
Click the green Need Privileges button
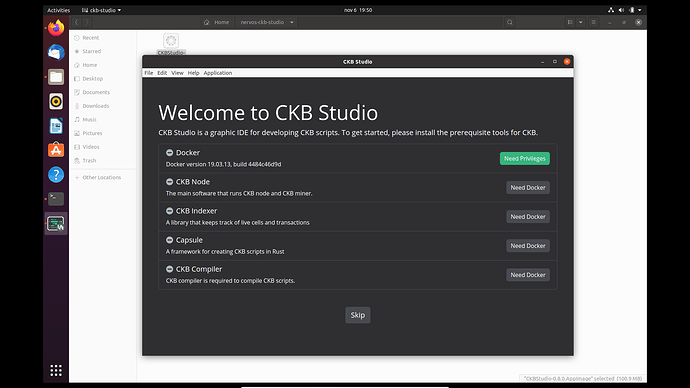525,158
